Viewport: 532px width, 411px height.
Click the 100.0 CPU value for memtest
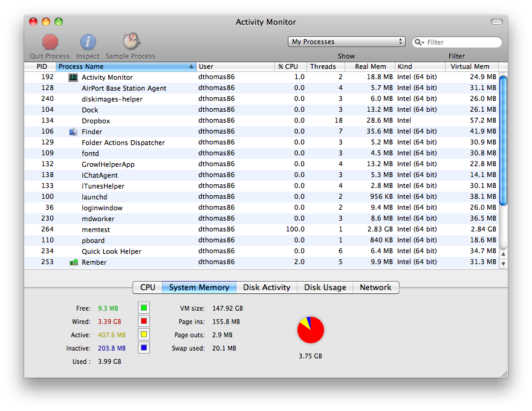(295, 229)
